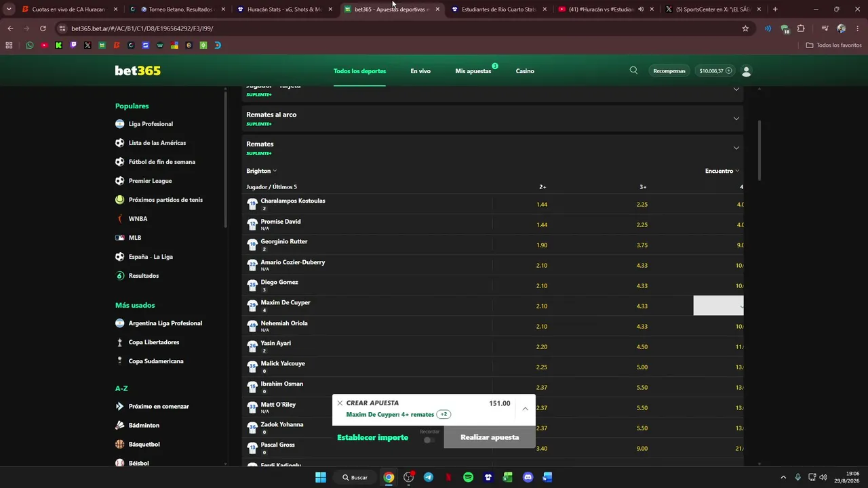868x488 pixels.
Task: Reload the bet365 page
Action: click(x=43, y=28)
